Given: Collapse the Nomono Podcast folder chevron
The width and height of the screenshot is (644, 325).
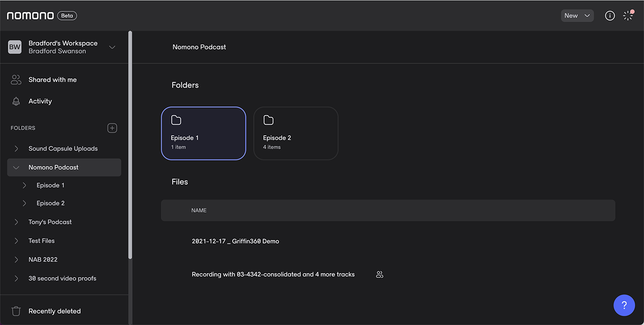Looking at the screenshot, I should [16, 168].
